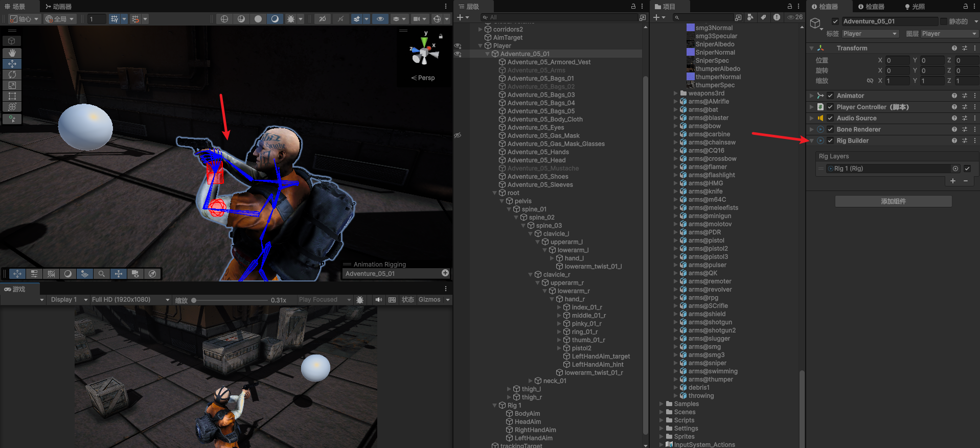The width and height of the screenshot is (980, 448).
Task: Click the Project search by type icon
Action: click(750, 17)
